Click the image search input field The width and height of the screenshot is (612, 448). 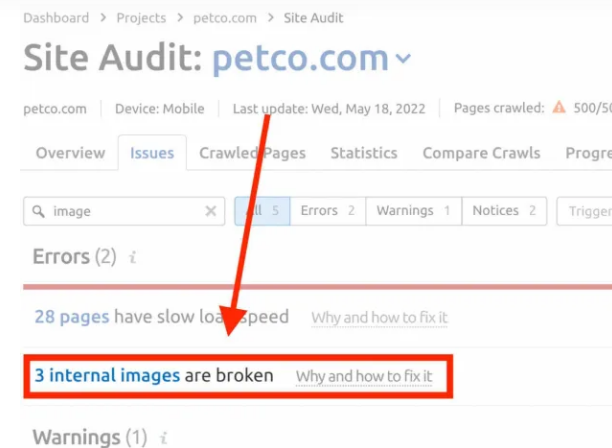coord(124,211)
